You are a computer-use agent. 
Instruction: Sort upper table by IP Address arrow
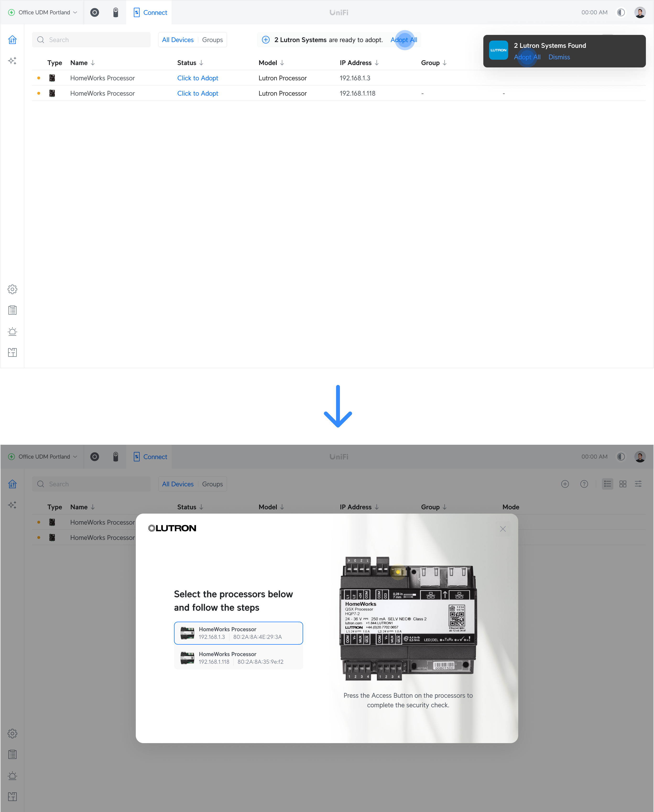pos(377,63)
